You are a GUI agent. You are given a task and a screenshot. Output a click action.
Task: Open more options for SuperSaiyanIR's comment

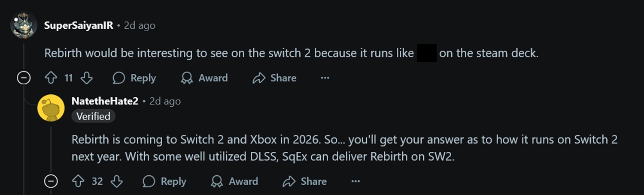tap(325, 78)
